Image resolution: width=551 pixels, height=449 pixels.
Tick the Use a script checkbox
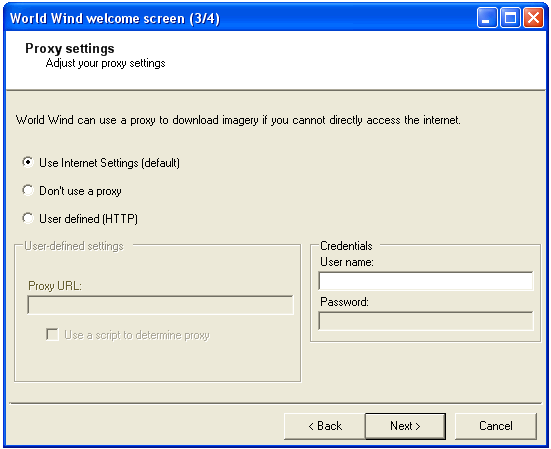52,334
